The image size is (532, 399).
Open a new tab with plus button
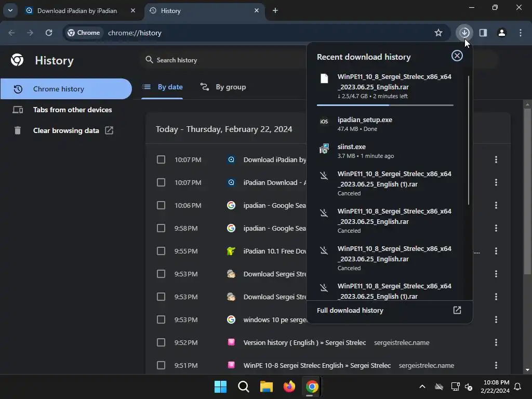275,10
